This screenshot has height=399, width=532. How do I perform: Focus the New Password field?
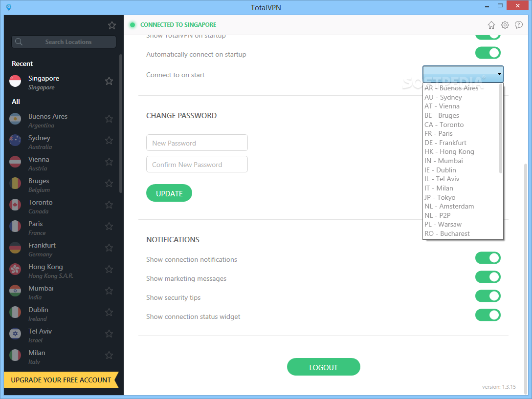pyautogui.click(x=197, y=143)
